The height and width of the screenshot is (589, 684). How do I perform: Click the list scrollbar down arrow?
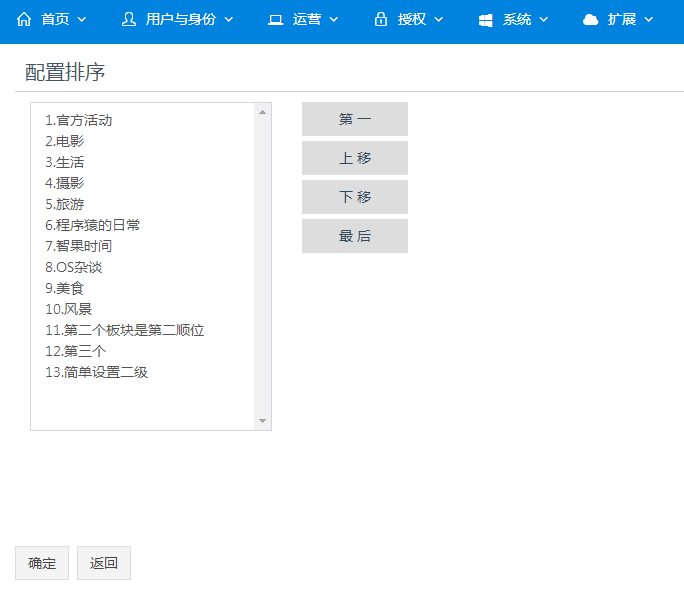click(x=262, y=421)
